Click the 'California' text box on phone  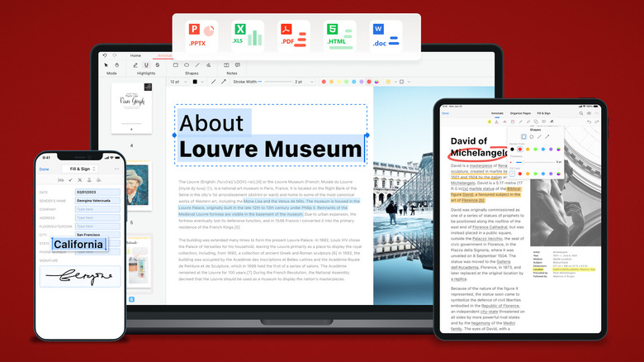point(79,244)
